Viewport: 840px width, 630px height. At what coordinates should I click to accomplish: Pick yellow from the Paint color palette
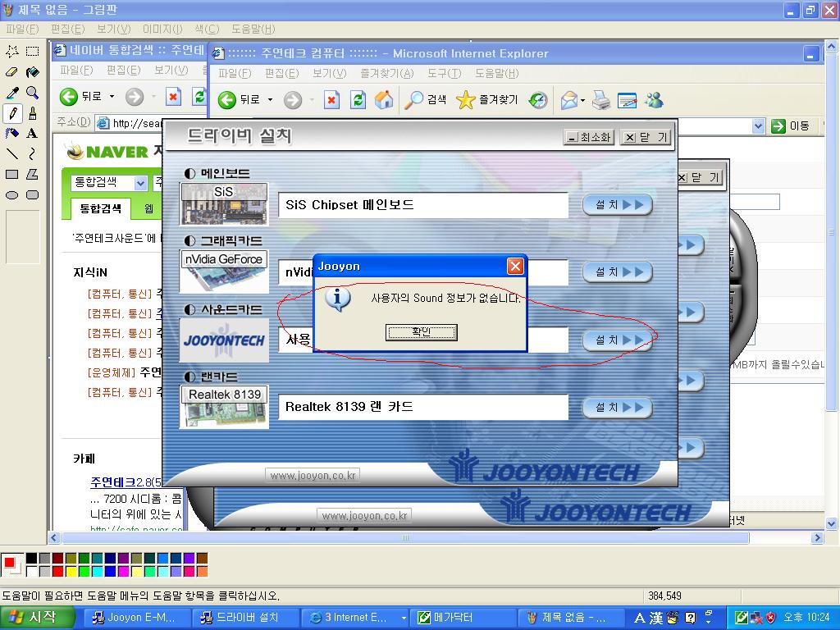click(x=71, y=572)
